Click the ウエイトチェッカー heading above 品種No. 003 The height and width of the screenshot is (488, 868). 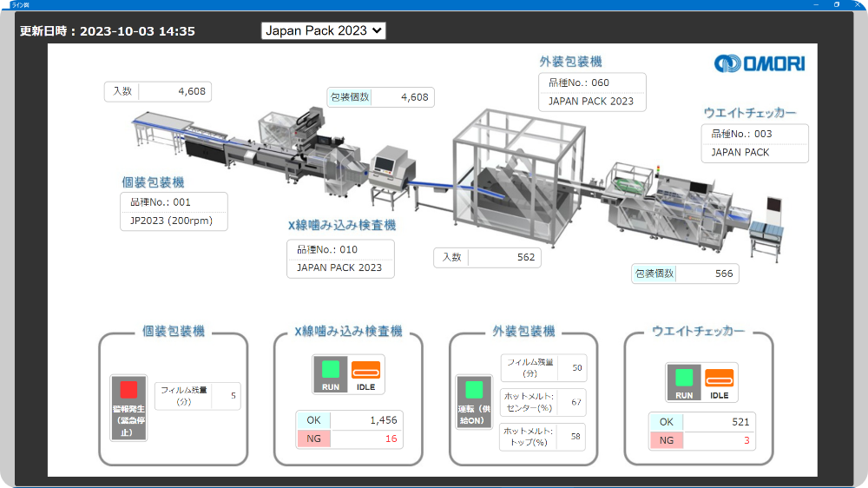tap(750, 112)
